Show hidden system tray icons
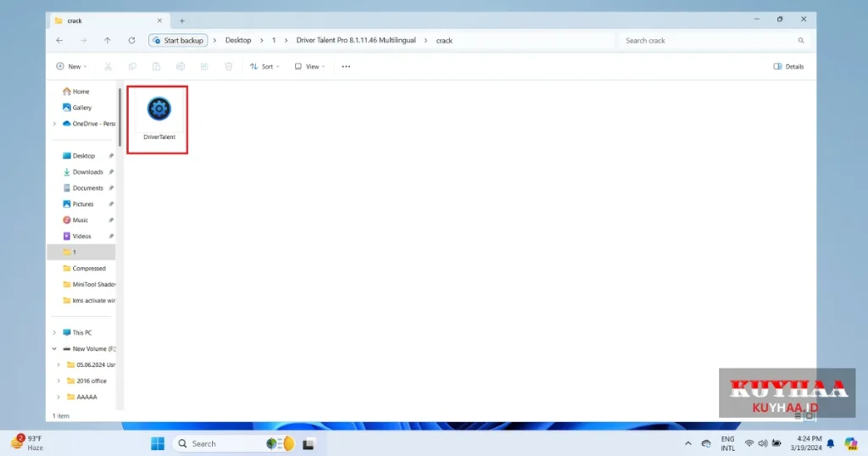This screenshot has height=456, width=868. click(688, 443)
